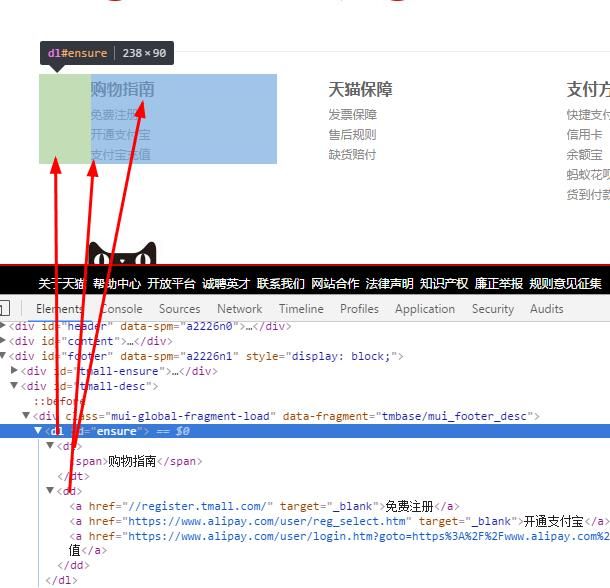Switch to the Application tab
This screenshot has height=588, width=610.
point(425,309)
